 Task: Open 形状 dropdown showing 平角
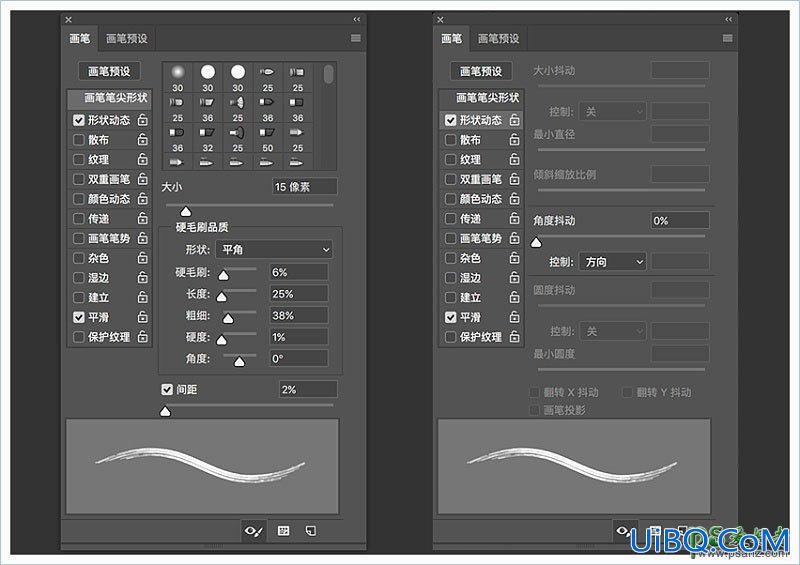coord(274,250)
